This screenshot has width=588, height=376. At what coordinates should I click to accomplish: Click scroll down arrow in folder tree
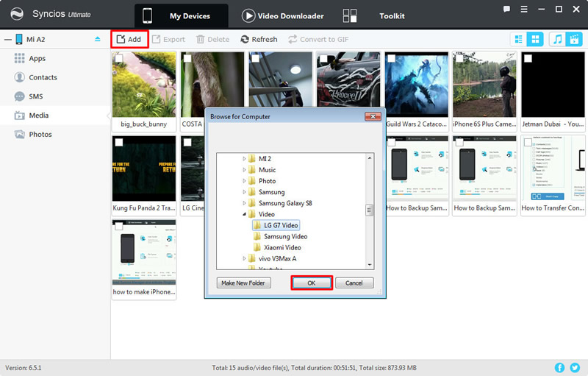370,265
